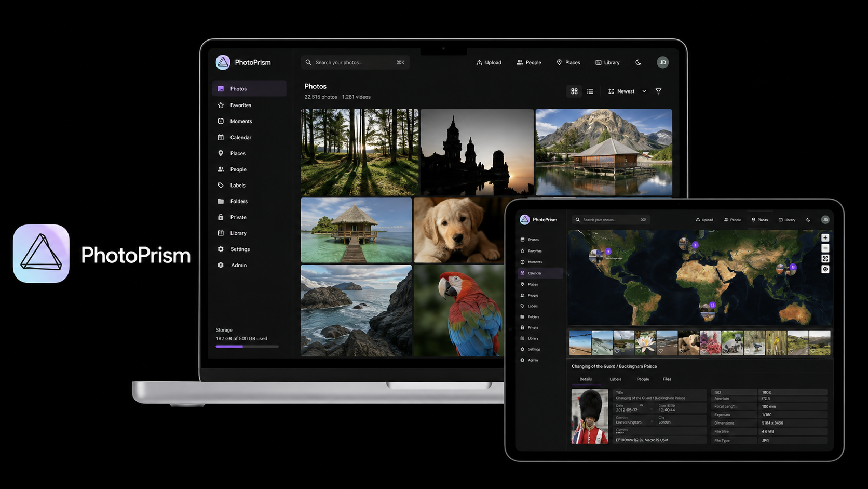Switch to the Files tab
The width and height of the screenshot is (868, 489).
(x=667, y=379)
